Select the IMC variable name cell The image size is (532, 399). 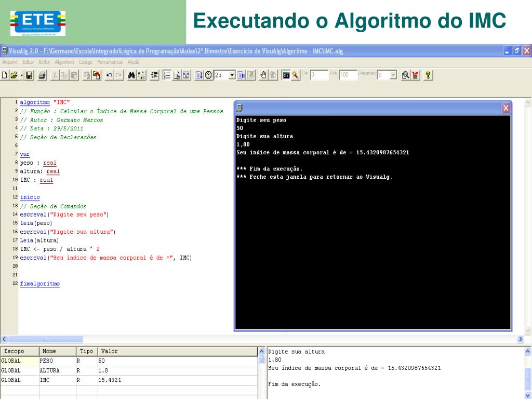tap(45, 380)
